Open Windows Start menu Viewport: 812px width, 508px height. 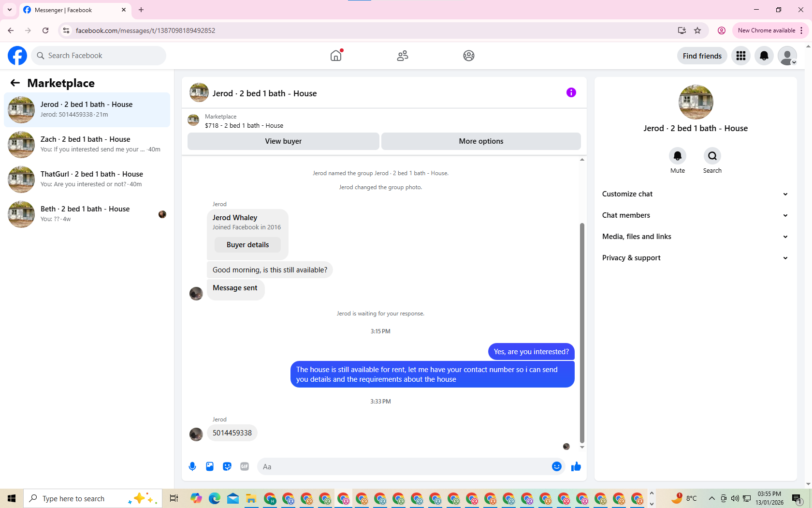pyautogui.click(x=12, y=498)
